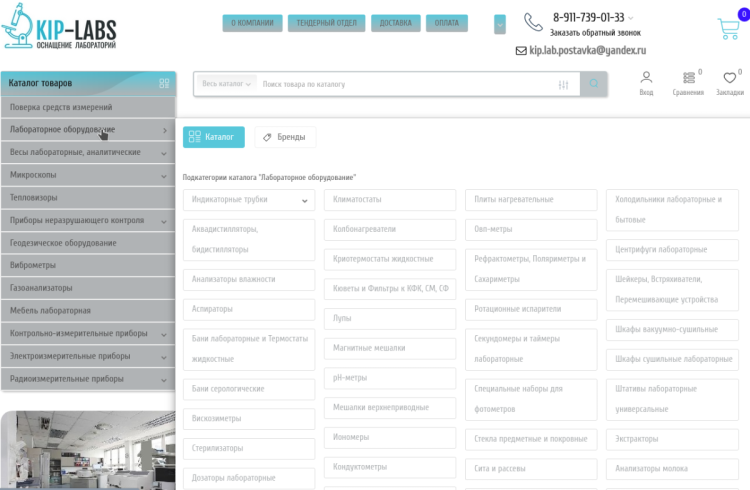Open the О компании menu item

(x=251, y=23)
